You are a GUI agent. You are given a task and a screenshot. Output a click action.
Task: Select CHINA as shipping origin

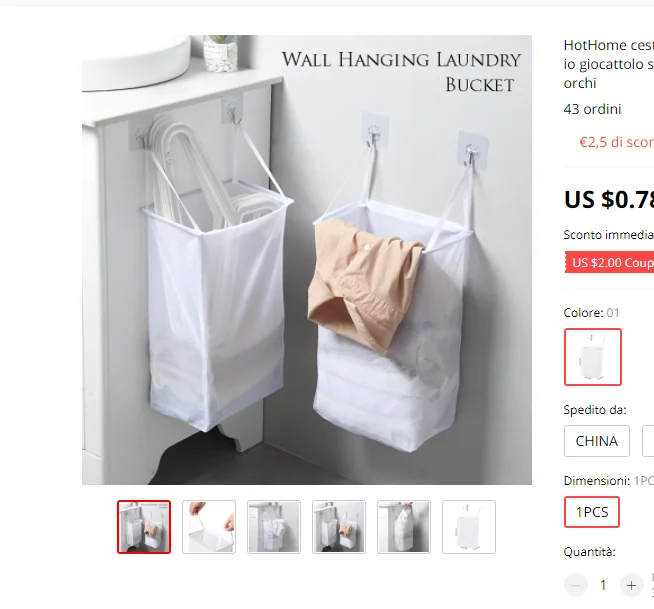tap(597, 441)
